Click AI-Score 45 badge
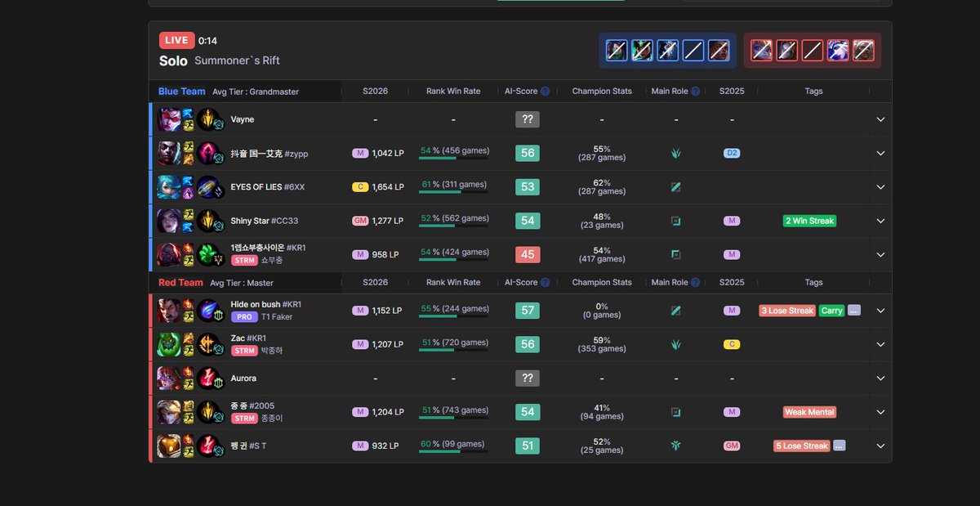The image size is (980, 506). (x=528, y=254)
